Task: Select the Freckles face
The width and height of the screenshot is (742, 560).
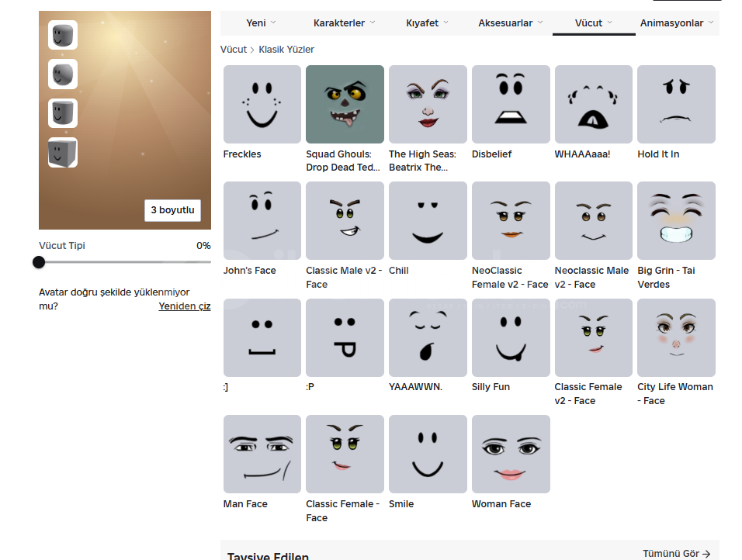Action: pos(262,105)
